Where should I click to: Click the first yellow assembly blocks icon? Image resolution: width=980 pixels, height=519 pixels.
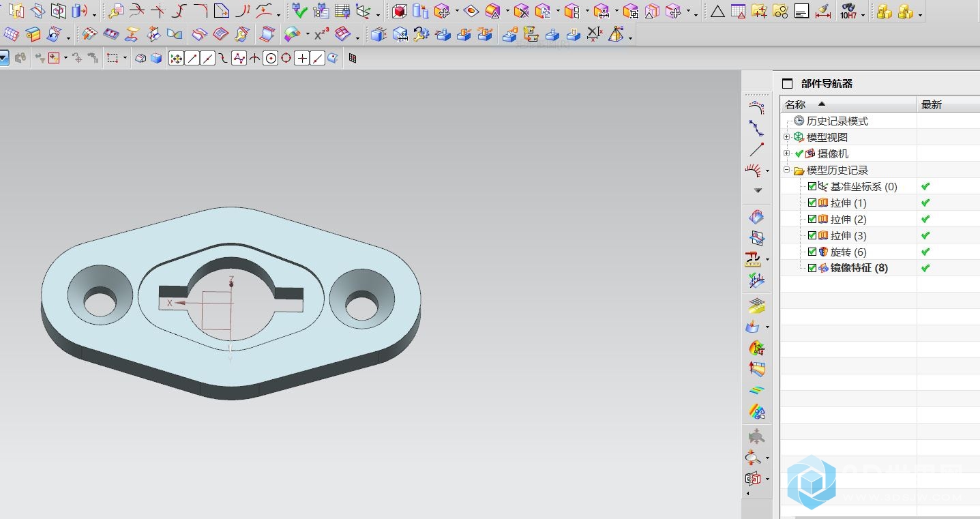pos(885,11)
